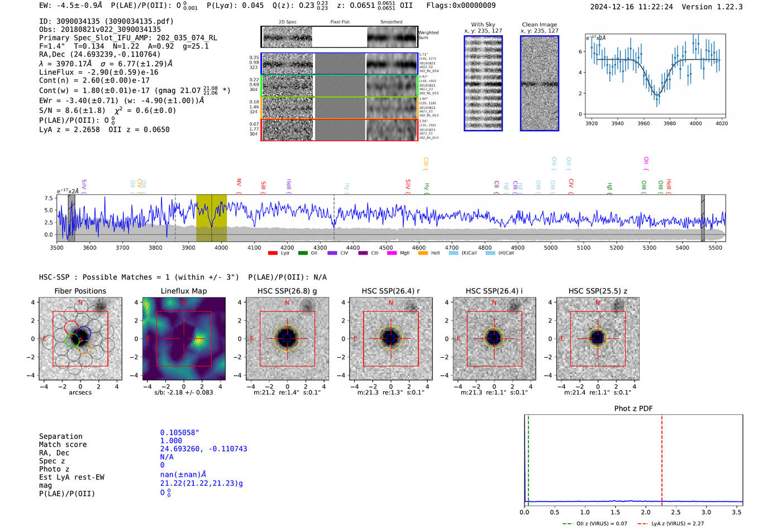Select the HSC SSP z-band cutout
782x532 pixels.
click(x=598, y=339)
